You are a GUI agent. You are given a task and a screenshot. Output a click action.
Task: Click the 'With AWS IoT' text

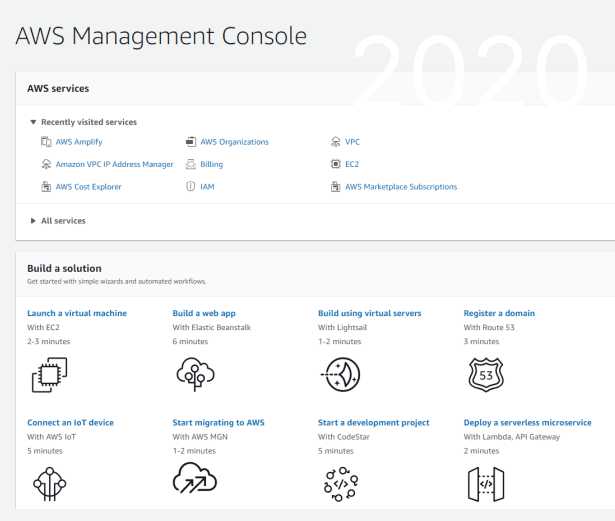51,437
